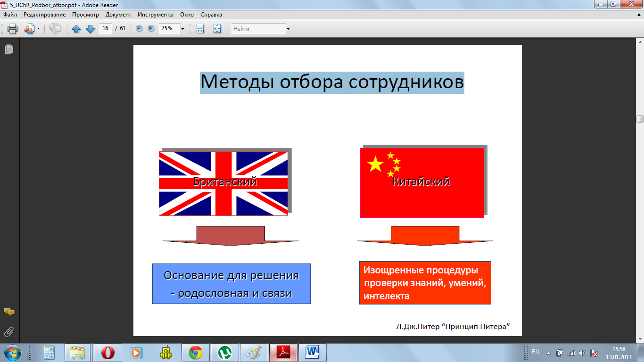Viewport: 644px width, 362px height.
Task: Open the Comments panel icon in sidebar
Action: 9,312
